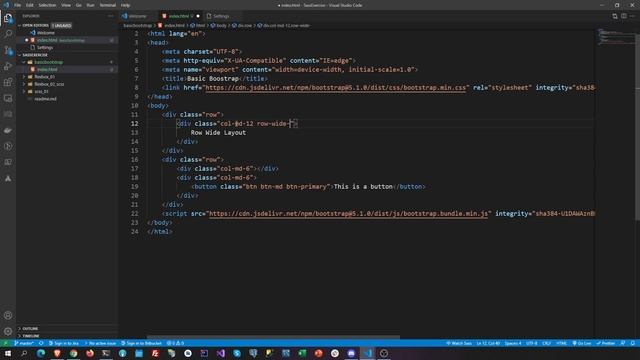Open the Remote Explorer view icon
Viewport: 640px width, 360px height.
(x=8, y=98)
